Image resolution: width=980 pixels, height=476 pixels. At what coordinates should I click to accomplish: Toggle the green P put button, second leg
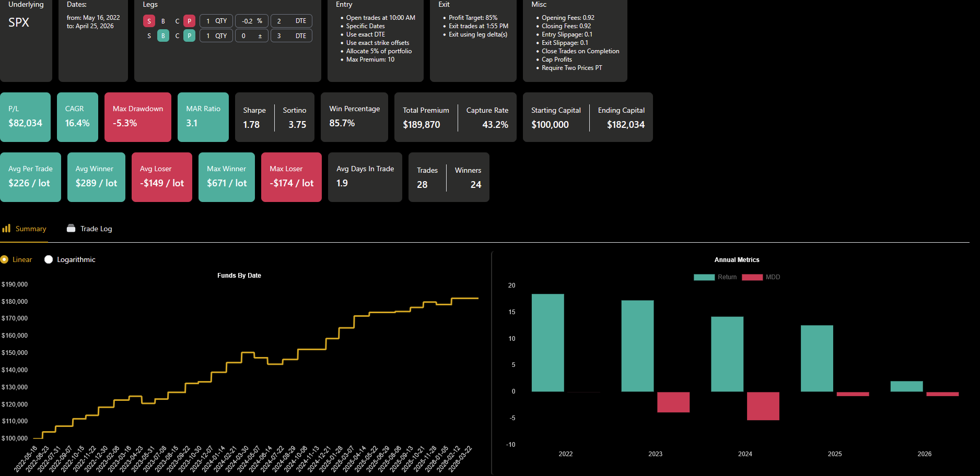(189, 35)
